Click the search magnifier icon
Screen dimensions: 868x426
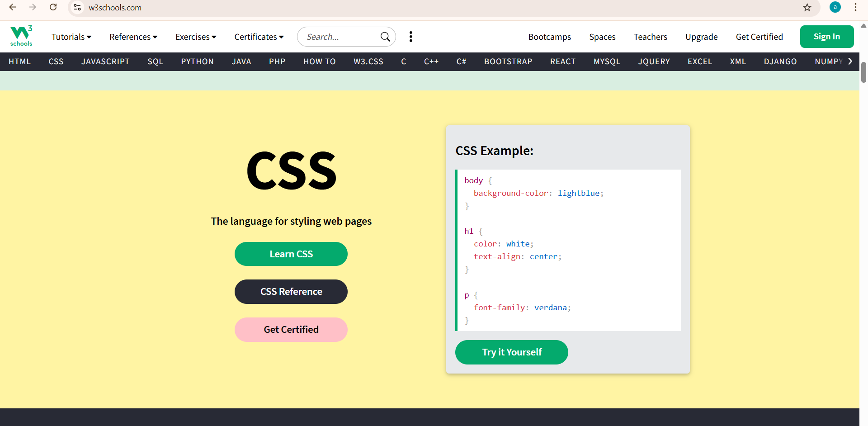point(385,37)
